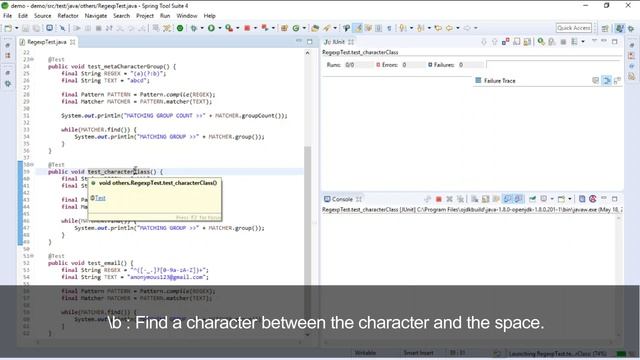Toggle Console Word Wrap

pyautogui.click(x=496, y=199)
